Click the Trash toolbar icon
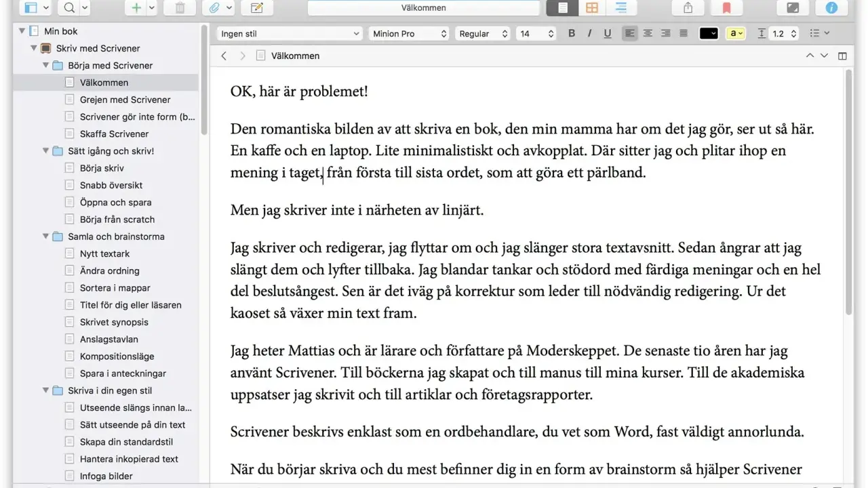 coord(180,7)
